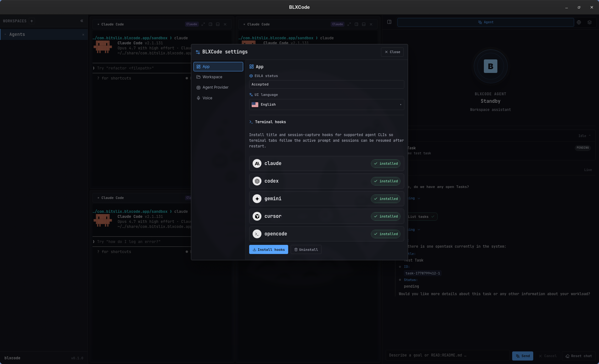Image resolution: width=599 pixels, height=364 pixels.
Task: Click the Live indicator in chat
Action: click(588, 170)
